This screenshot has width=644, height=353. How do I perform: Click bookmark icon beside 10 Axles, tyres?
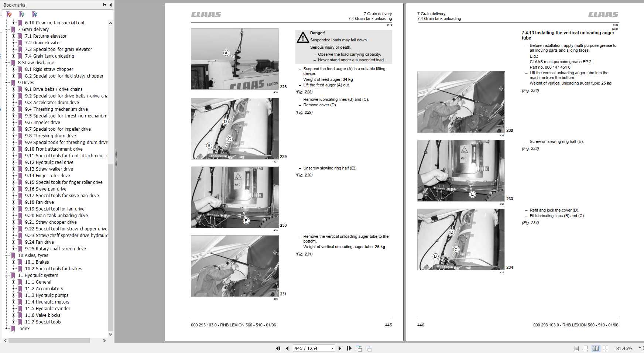tap(13, 256)
